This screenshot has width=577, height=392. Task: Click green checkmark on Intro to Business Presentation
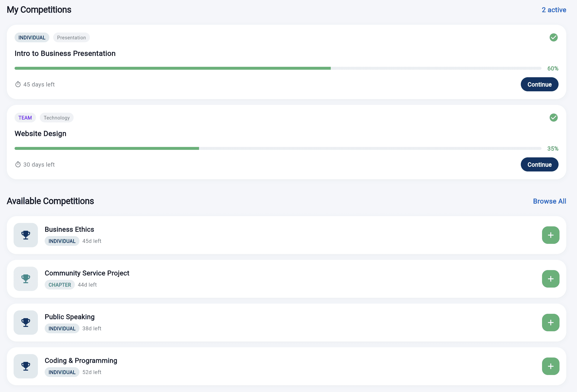553,37
